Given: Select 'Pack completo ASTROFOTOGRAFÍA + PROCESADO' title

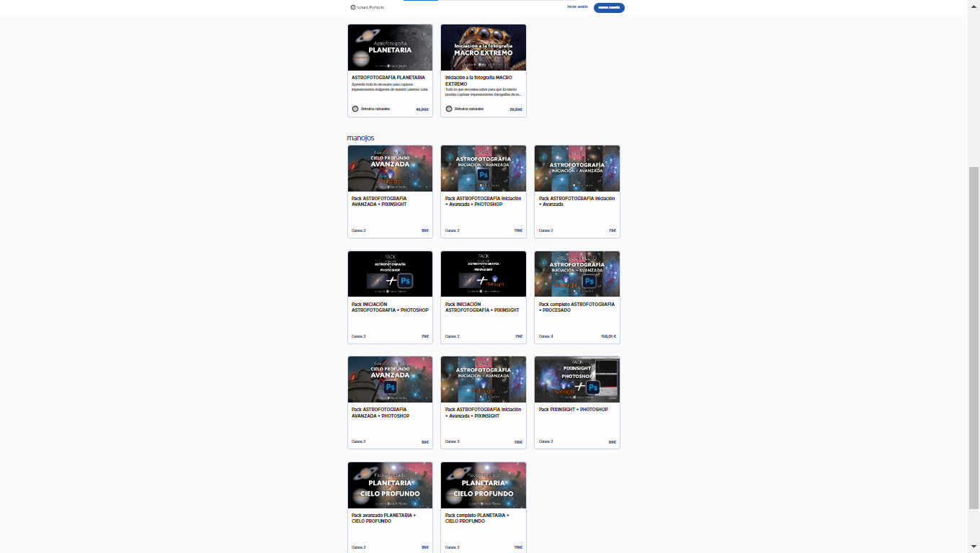Looking at the screenshot, I should (x=576, y=307).
